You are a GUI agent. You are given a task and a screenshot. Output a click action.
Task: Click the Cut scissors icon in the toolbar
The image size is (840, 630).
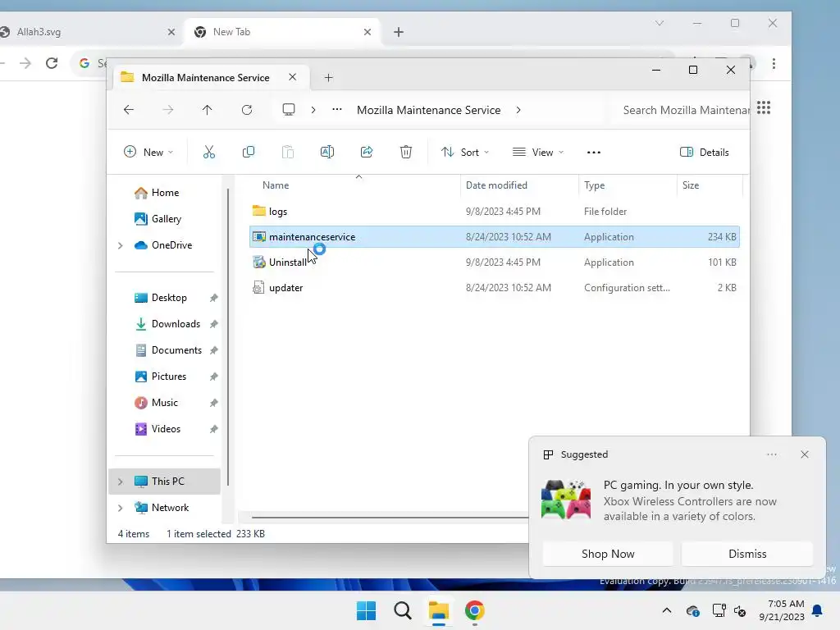pyautogui.click(x=209, y=152)
